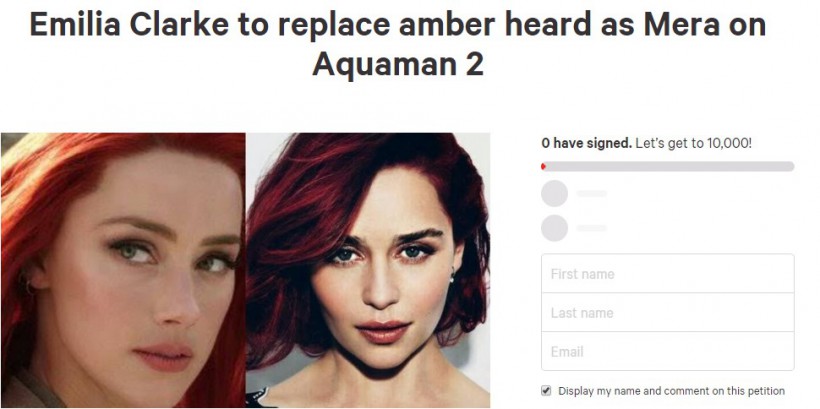Focus the Last name input field
The width and height of the screenshot is (820, 409).
tap(667, 312)
